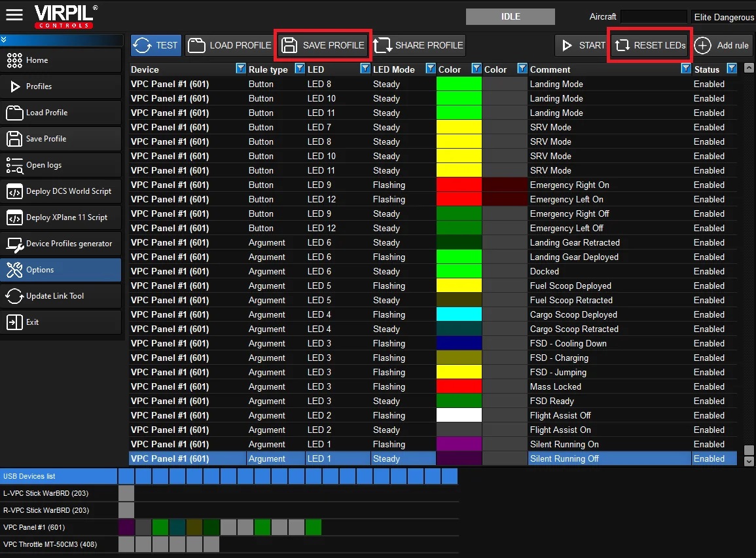This screenshot has width=756, height=558.
Task: Select Deploy DCS World Script entry
Action: 61,191
